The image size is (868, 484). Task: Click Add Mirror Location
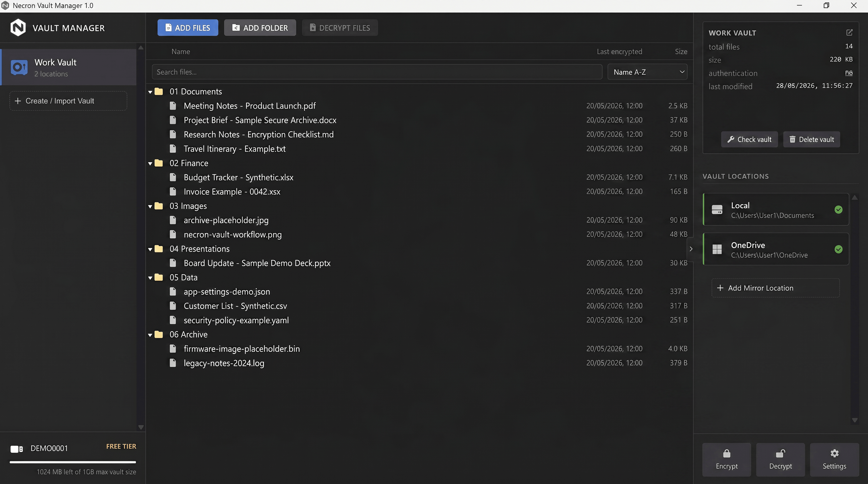pyautogui.click(x=775, y=288)
